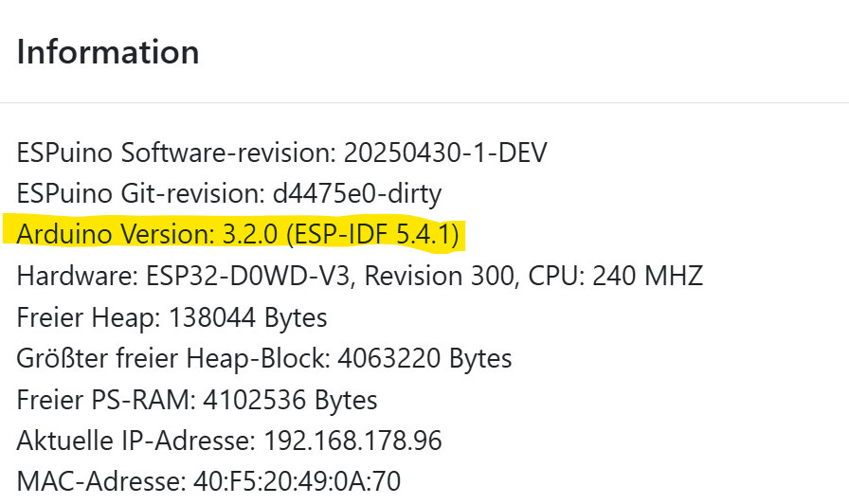This screenshot has width=849, height=504.
Task: Click the Hardware ESP32-D0WD-V3 line
Action: [x=359, y=276]
